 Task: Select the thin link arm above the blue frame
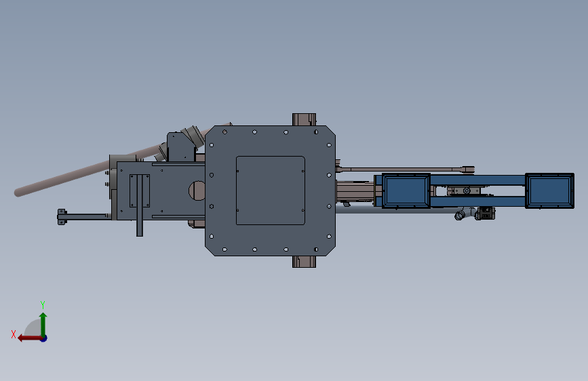coord(405,169)
